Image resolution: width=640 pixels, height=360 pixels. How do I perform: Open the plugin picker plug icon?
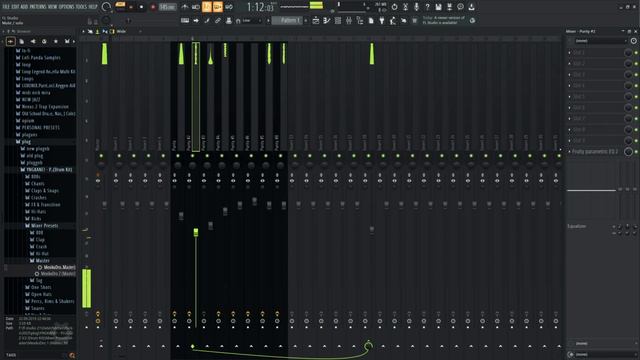pyautogui.click(x=382, y=20)
